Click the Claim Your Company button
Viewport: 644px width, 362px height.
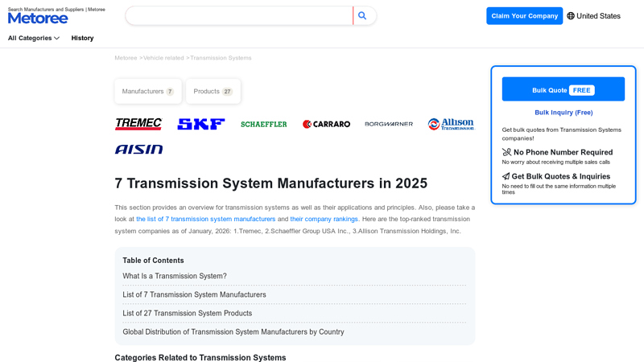525,16
